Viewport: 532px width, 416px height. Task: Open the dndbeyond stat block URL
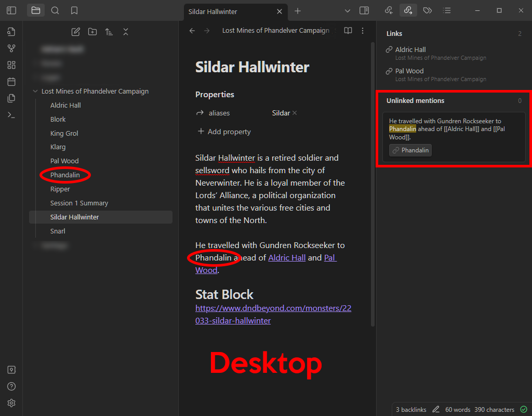coord(273,315)
